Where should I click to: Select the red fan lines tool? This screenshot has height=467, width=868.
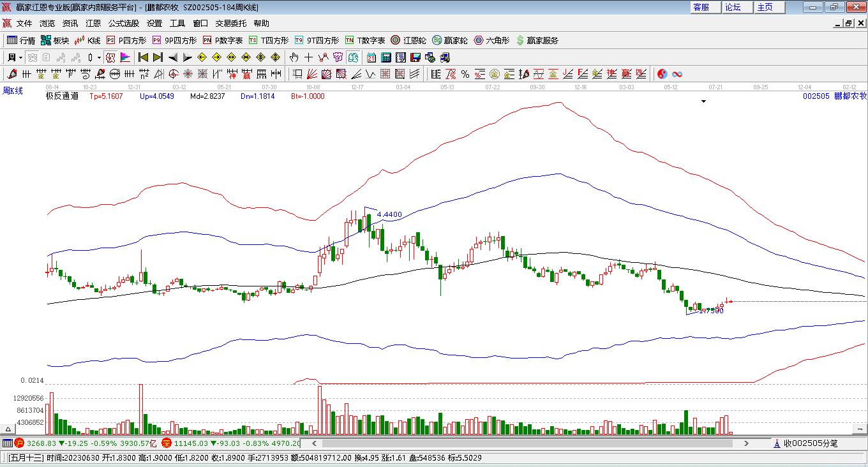tap(312, 74)
